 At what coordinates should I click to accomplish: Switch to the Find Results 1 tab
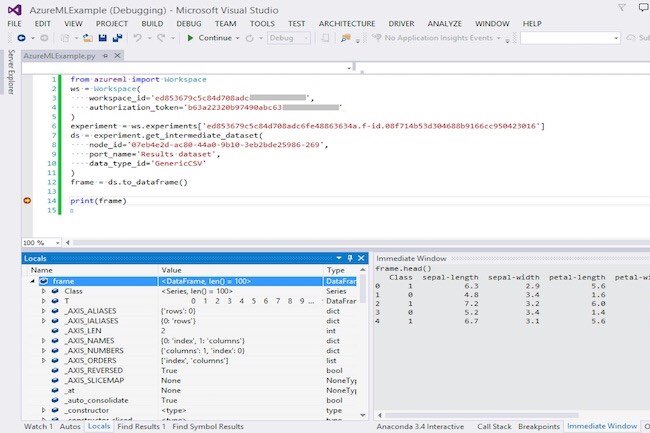(141, 426)
